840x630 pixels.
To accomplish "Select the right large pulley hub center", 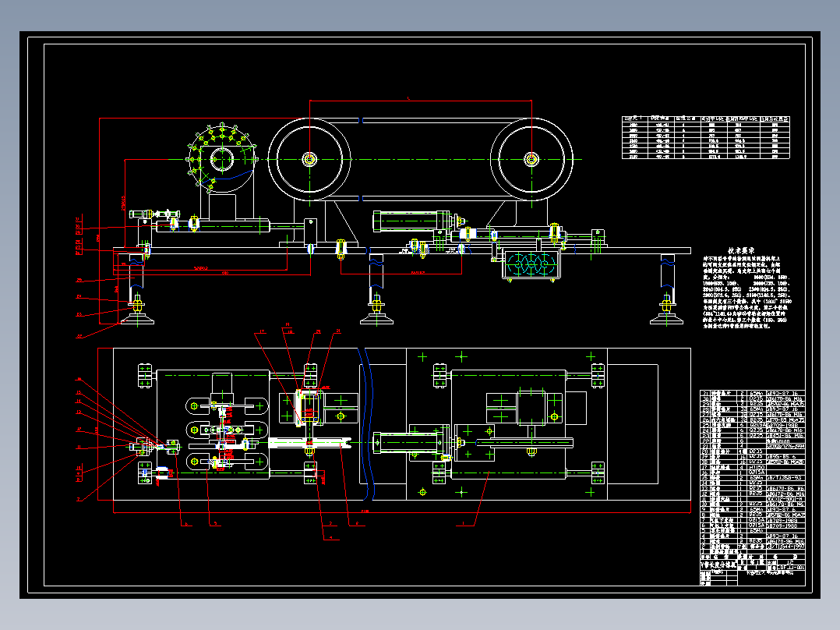I will pos(531,159).
